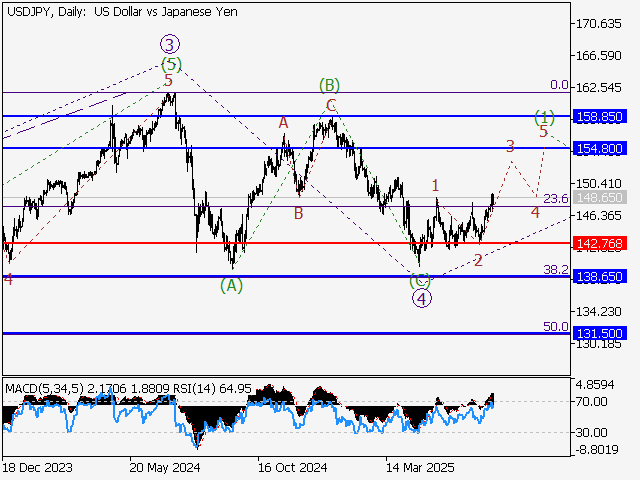Click the red C wave label
Image resolution: width=640 pixels, height=480 pixels.
click(330, 104)
